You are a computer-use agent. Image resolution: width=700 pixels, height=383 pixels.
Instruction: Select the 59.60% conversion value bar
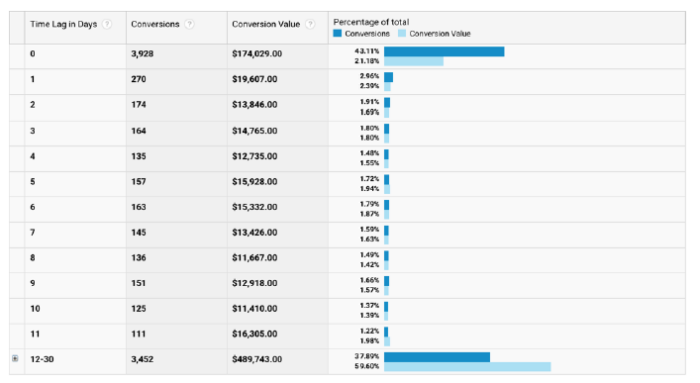tap(467, 367)
